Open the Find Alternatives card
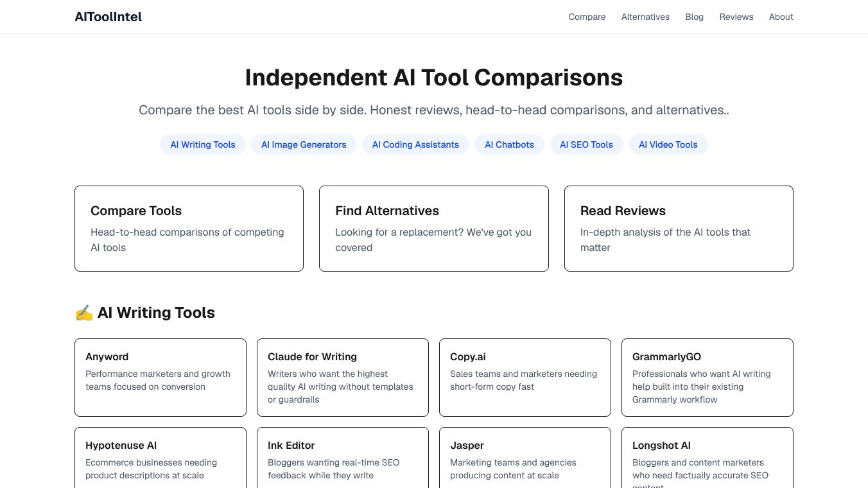The height and width of the screenshot is (488, 868). tap(434, 229)
